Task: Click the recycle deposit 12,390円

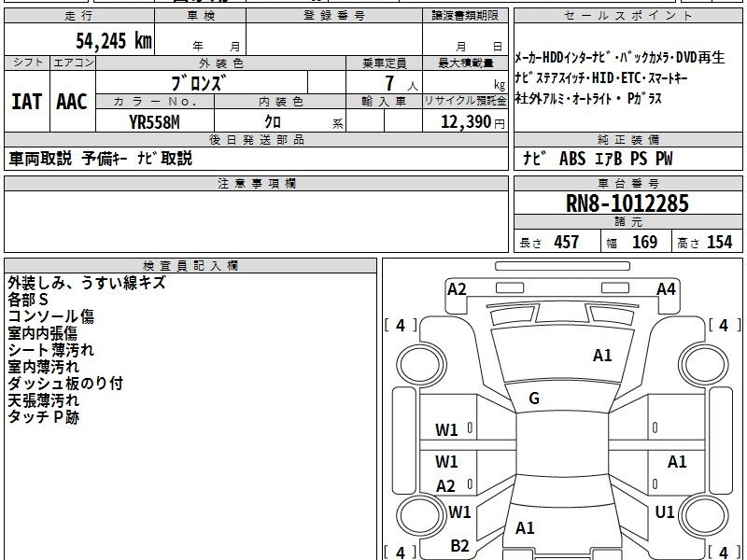Action: click(x=472, y=122)
